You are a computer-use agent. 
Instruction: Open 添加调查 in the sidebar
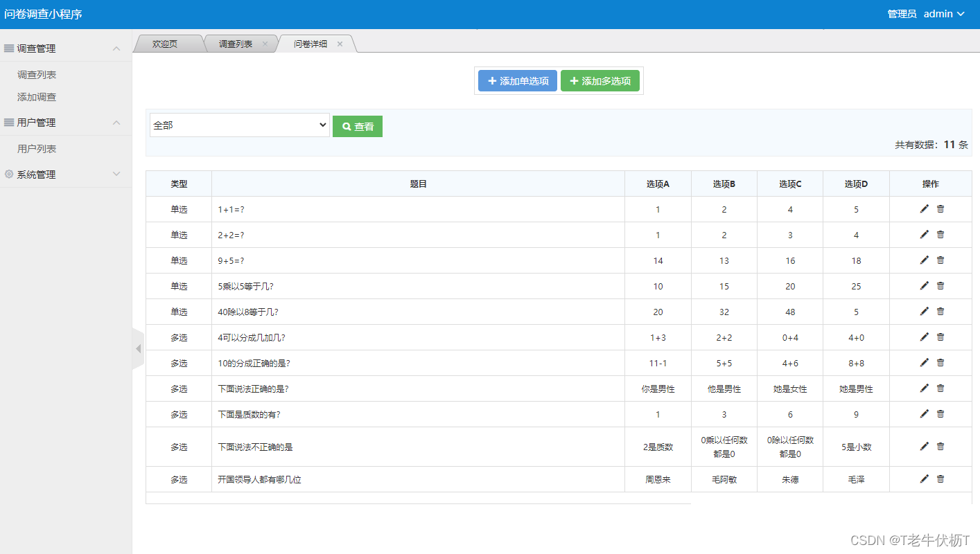[37, 97]
